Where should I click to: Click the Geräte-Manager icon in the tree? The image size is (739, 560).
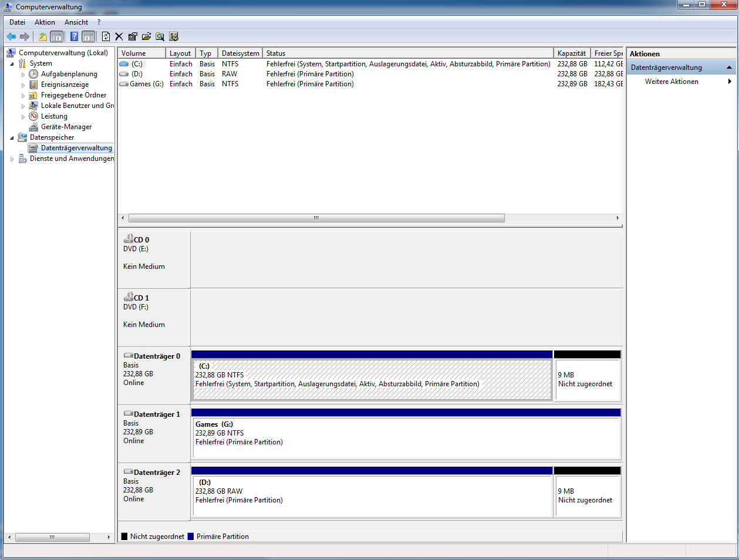pyautogui.click(x=33, y=127)
